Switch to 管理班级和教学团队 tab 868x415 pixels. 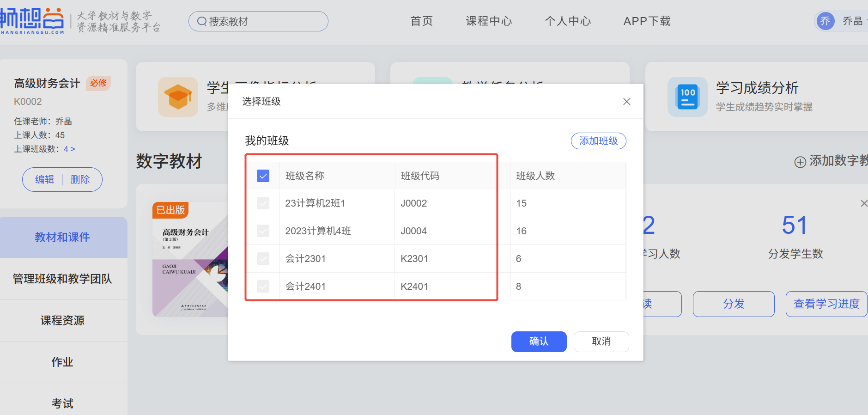point(62,279)
